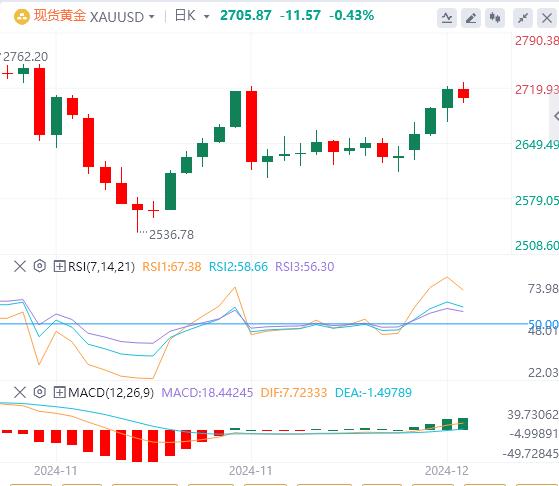Screen dimensions: 559x486
Task: Click the 2024-12 date axis label
Action: point(446,471)
